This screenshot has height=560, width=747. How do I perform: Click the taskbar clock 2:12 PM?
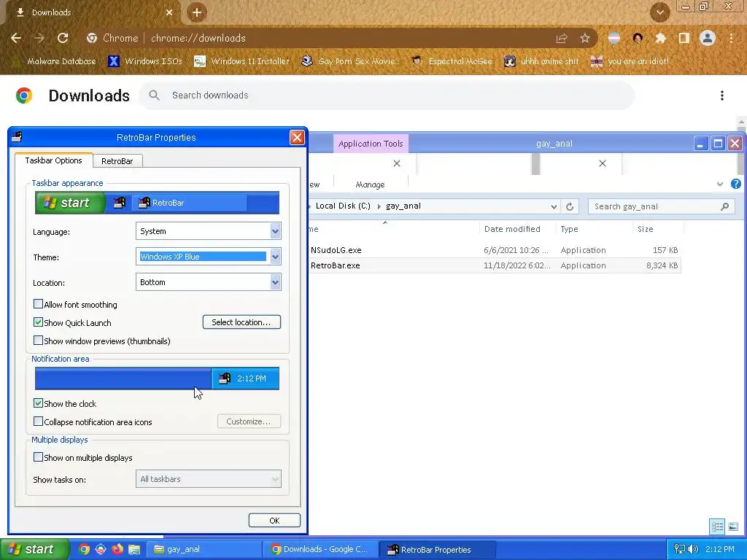[x=720, y=549]
